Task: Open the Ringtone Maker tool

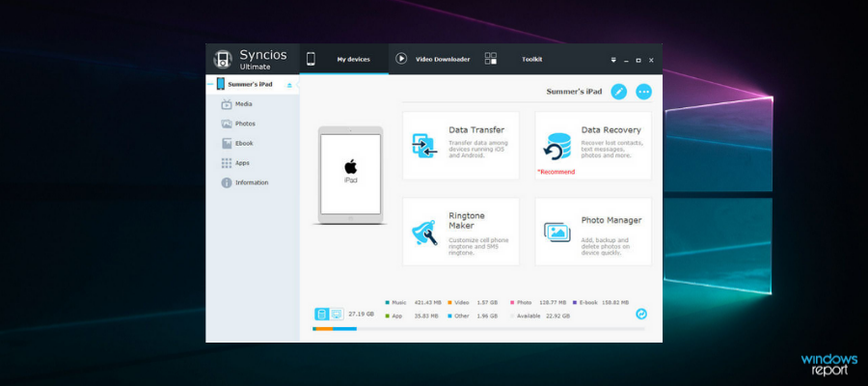Action: (x=461, y=232)
